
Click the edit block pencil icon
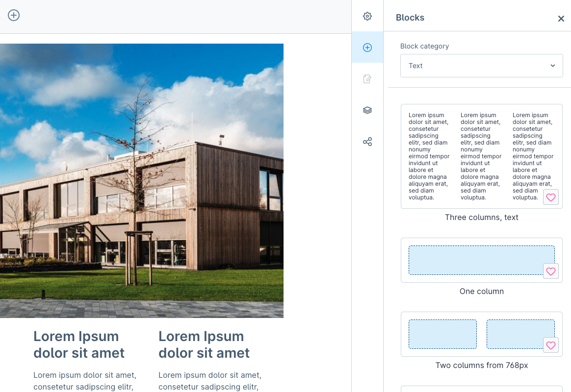point(367,79)
